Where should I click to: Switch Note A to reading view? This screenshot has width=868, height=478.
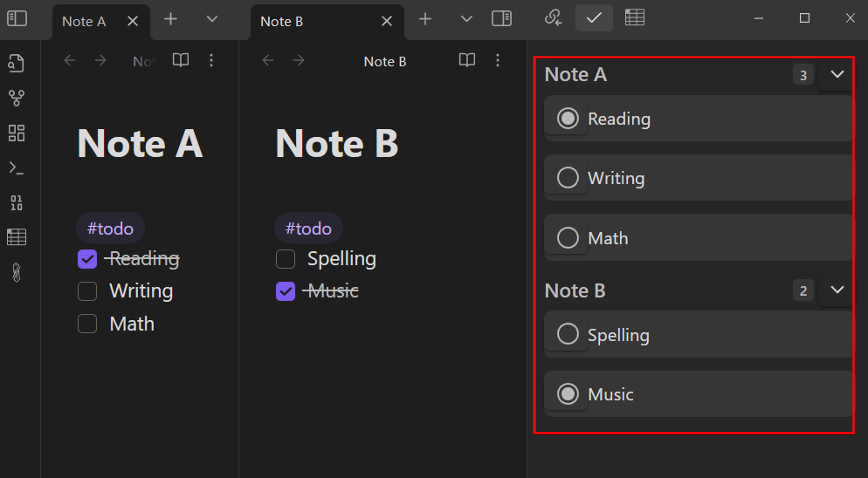point(181,60)
